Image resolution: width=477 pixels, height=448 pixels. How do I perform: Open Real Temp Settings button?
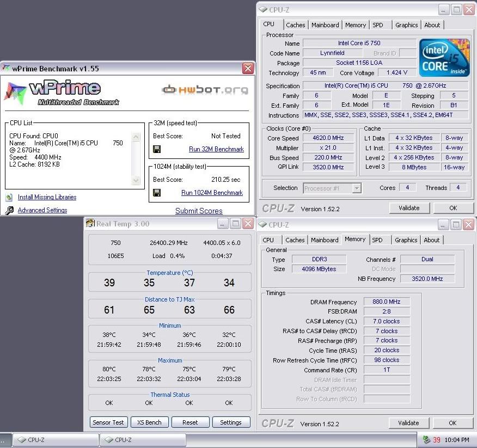pyautogui.click(x=230, y=422)
